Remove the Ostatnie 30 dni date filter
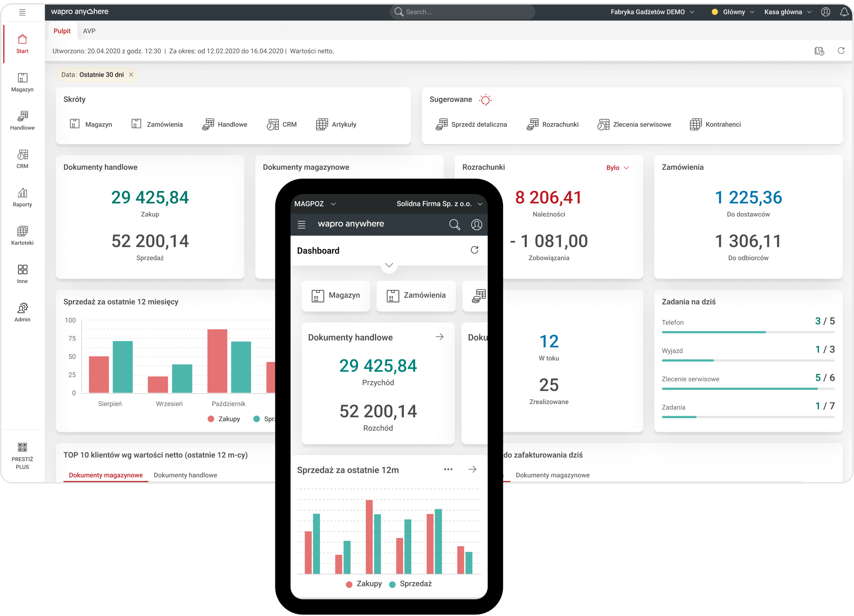 click(x=131, y=75)
